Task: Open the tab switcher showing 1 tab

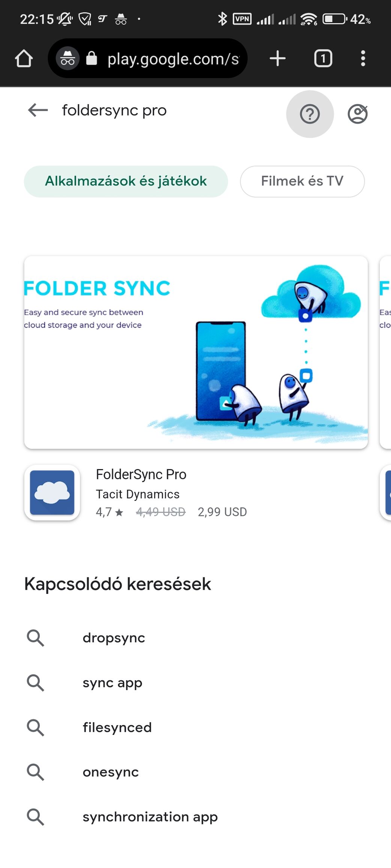Action: pos(323,58)
